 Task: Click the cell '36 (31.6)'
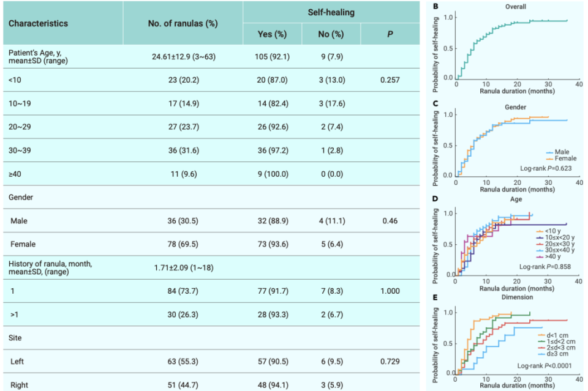click(183, 151)
